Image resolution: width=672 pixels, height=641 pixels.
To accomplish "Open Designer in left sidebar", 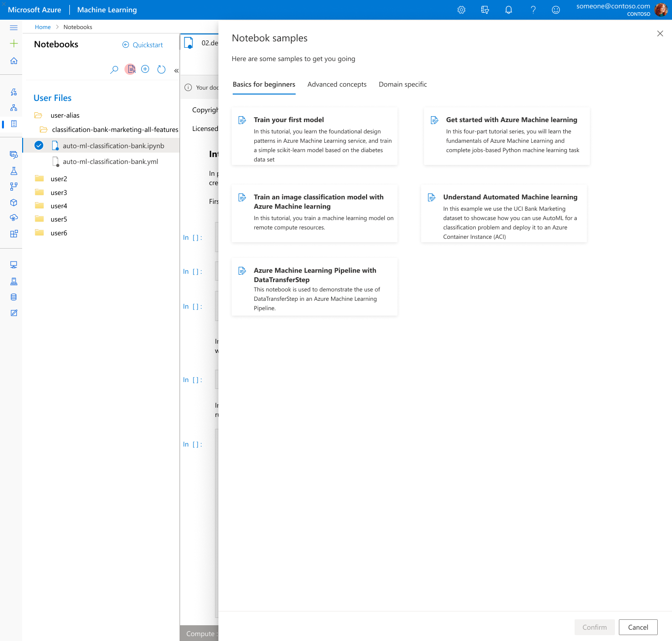I will click(14, 108).
